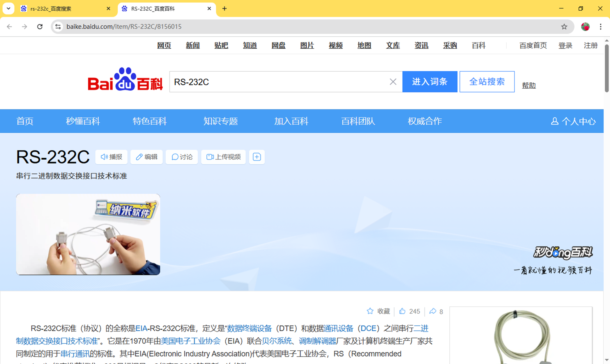Open the site information icon in address bar
The height and width of the screenshot is (364, 610).
(58, 27)
